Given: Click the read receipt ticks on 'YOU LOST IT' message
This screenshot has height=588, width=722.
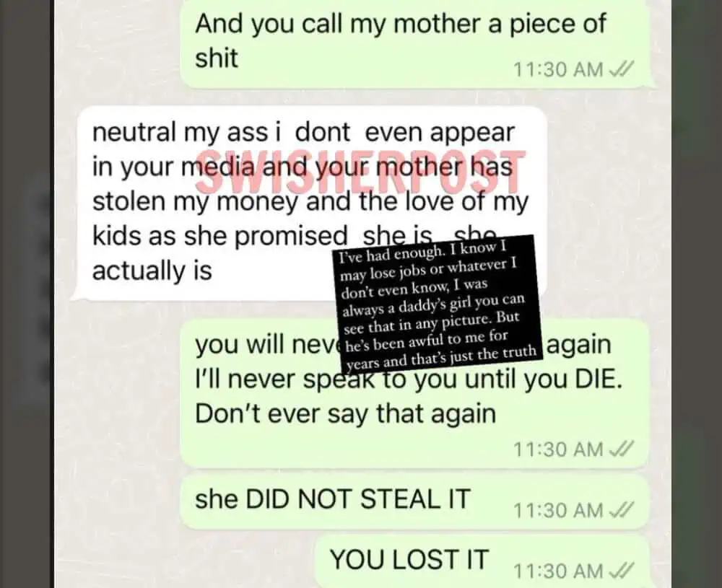Looking at the screenshot, I should pos(621,571).
